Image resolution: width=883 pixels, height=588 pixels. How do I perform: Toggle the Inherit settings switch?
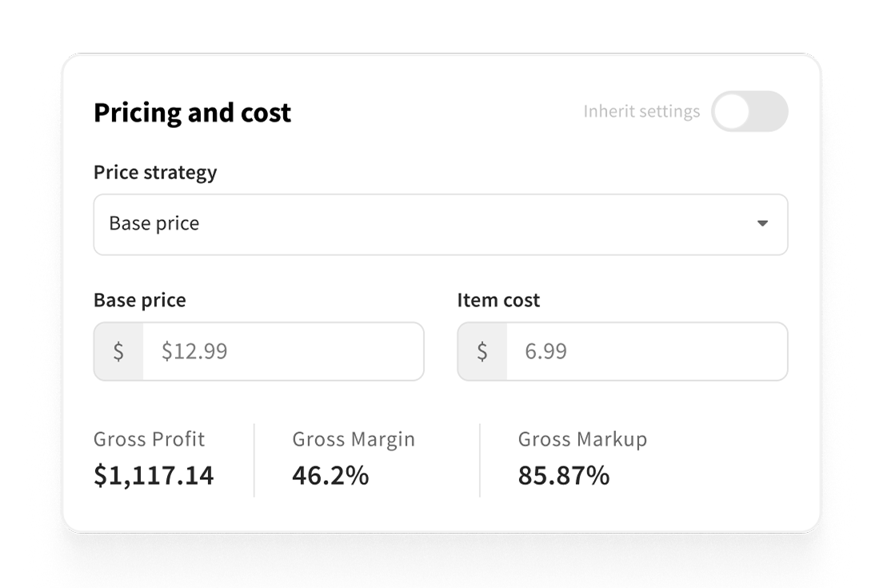coord(749,111)
